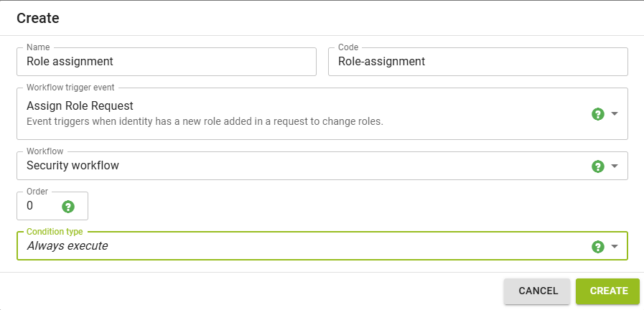Click the 'Condition type' field label
The image size is (644, 310).
click(x=55, y=232)
